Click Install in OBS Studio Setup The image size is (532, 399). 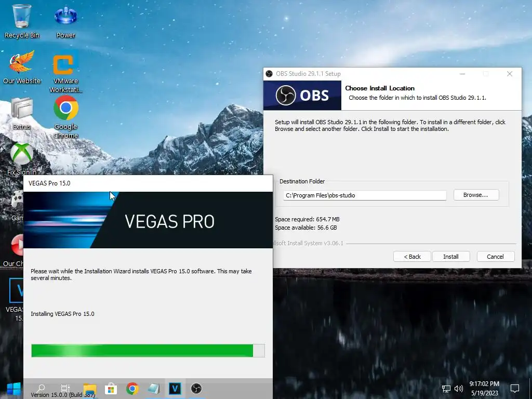451,257
